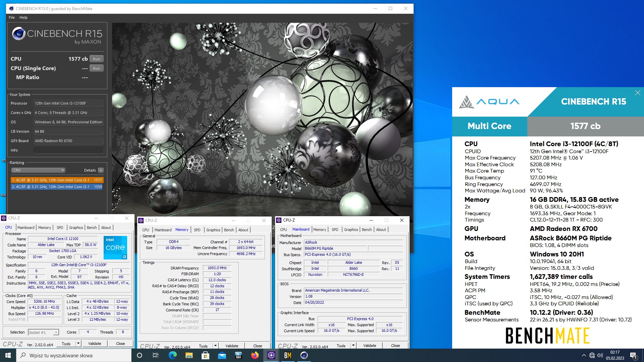
Task: Click the B660M PG Riptide model field
Action: 335,248
